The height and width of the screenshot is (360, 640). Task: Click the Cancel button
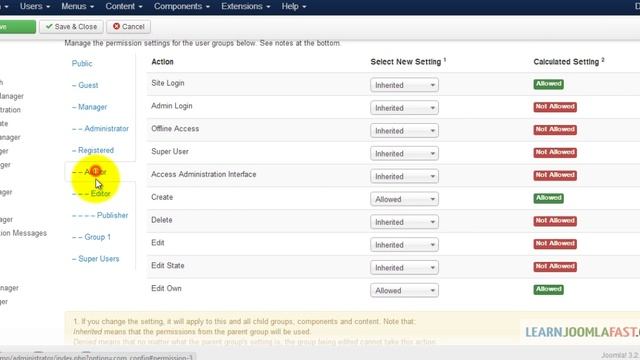tap(129, 27)
